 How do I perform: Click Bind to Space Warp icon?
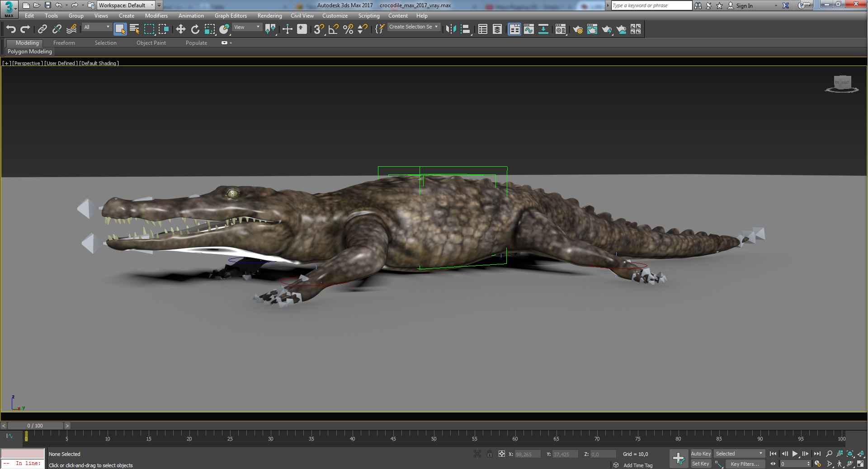point(71,29)
